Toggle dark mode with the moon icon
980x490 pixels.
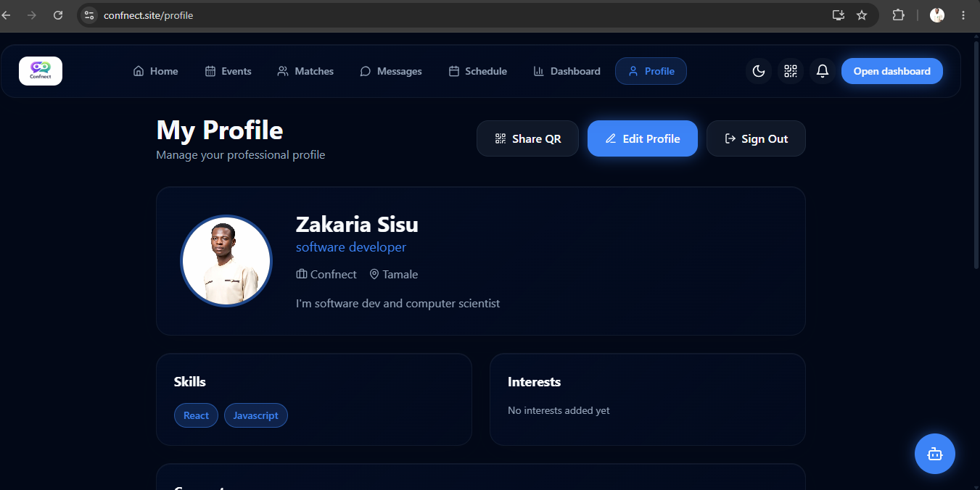tap(759, 71)
